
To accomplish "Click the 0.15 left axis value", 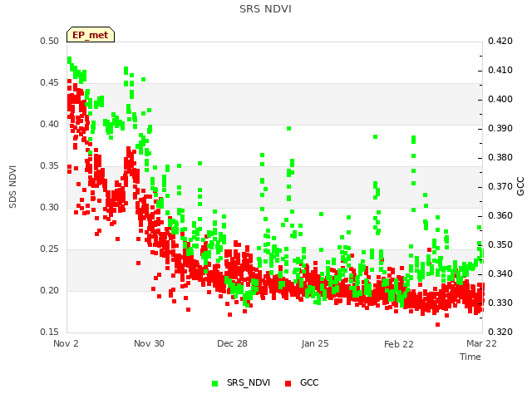I will [50, 332].
